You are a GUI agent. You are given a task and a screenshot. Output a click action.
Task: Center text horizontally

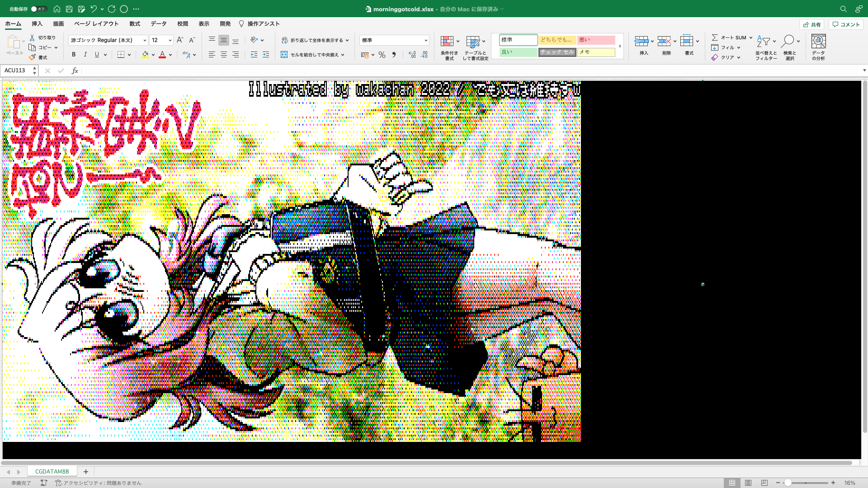pyautogui.click(x=224, y=55)
